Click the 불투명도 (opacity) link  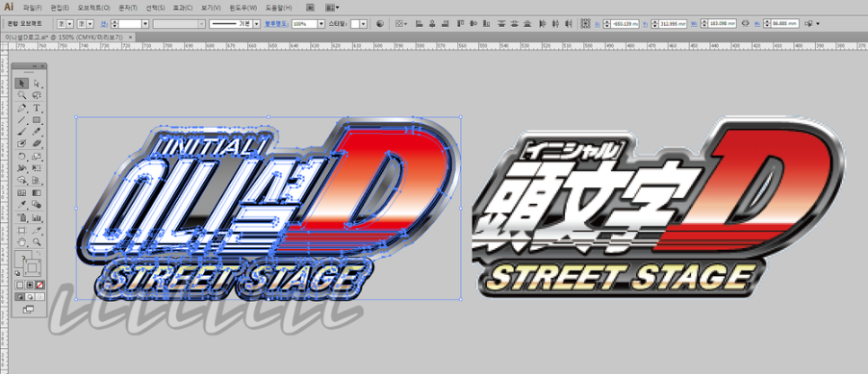pyautogui.click(x=277, y=24)
